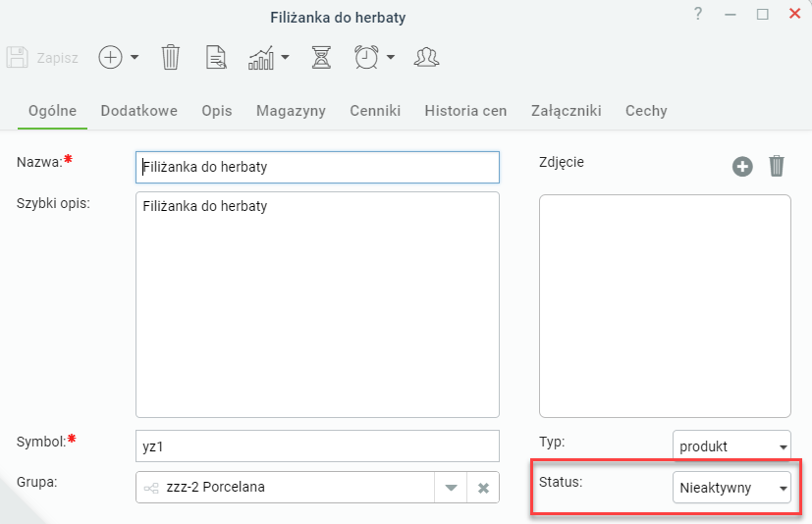The width and height of the screenshot is (812, 524).
Task: Open the Magazyny tab
Action: (x=291, y=111)
